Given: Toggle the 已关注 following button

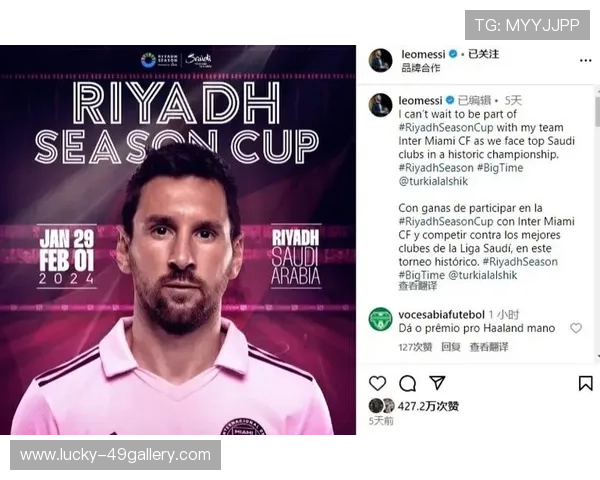Looking at the screenshot, I should pos(484,54).
